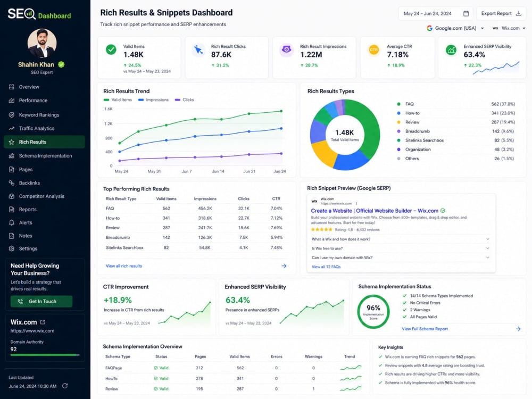Open the 'Create a Website' SERP title link

tap(375, 211)
